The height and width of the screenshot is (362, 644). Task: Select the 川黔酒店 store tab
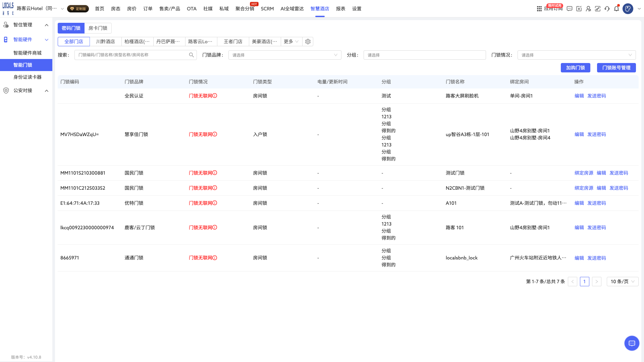click(106, 42)
